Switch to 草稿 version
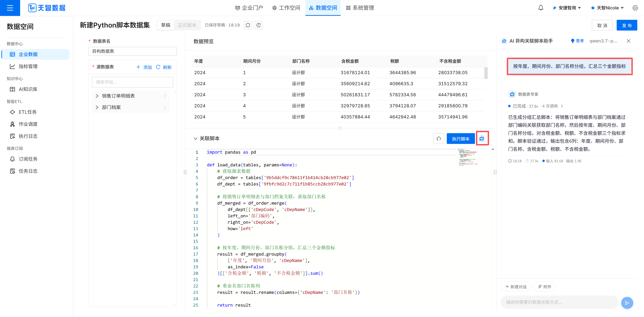This screenshot has width=644, height=317. 166,25
